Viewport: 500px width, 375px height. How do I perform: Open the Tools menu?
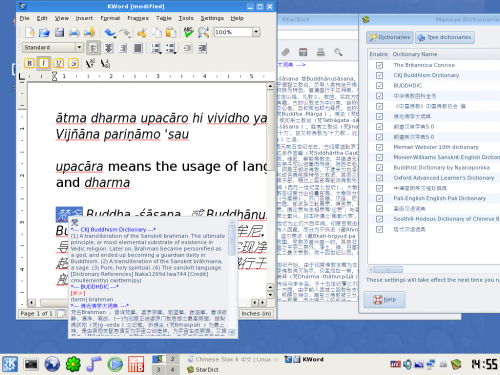click(x=186, y=18)
